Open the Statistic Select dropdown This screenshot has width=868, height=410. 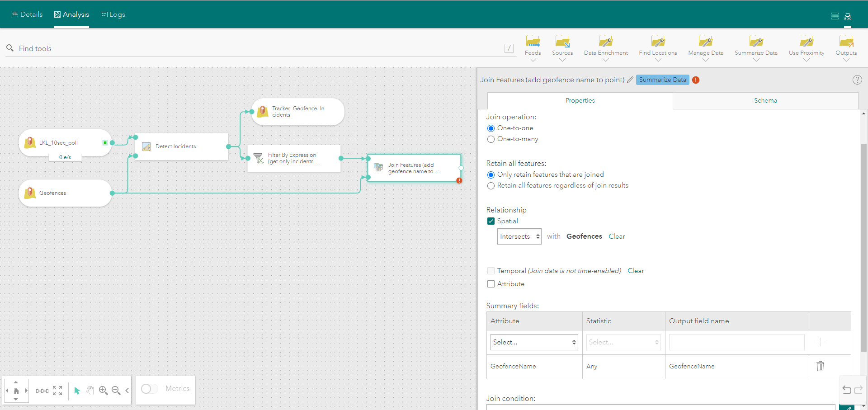click(x=623, y=342)
